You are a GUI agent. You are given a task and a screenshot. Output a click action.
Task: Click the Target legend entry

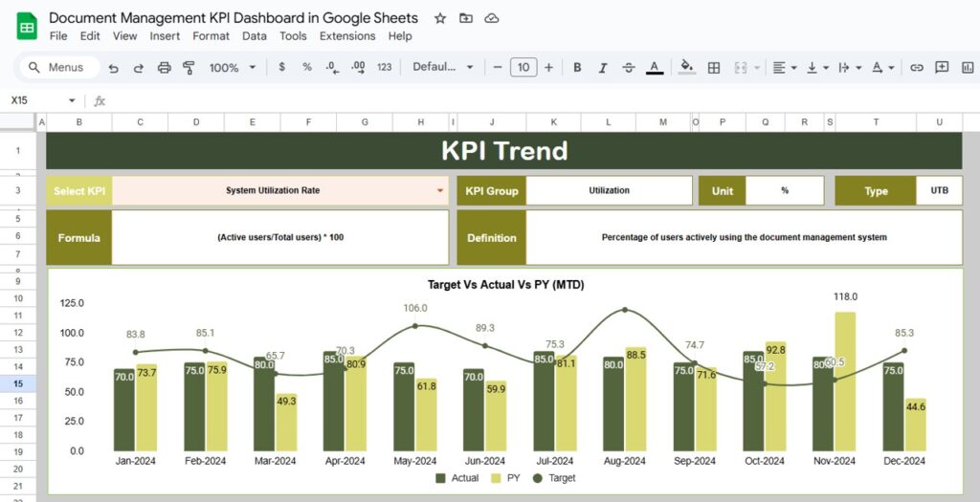coord(554,478)
